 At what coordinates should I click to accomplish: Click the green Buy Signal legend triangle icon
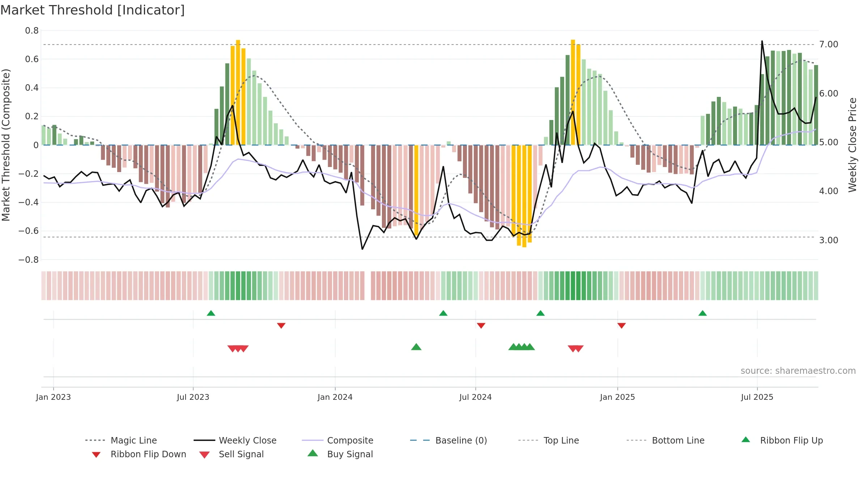point(312,453)
